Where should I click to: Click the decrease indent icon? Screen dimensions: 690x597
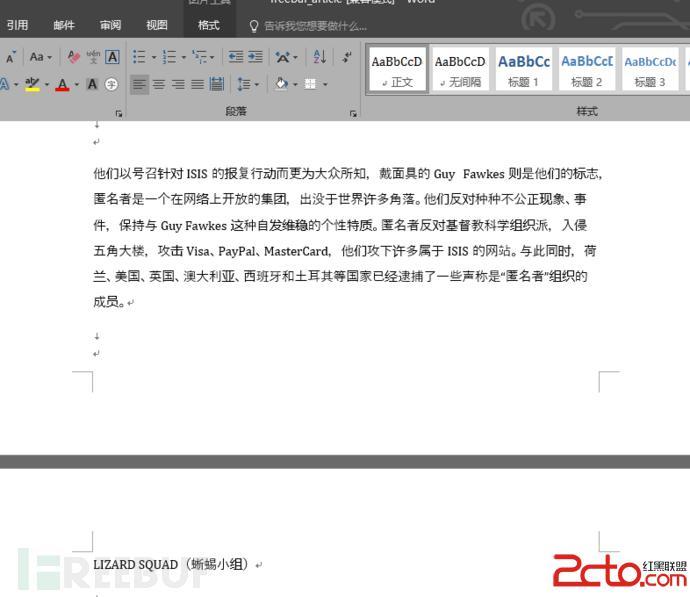tap(236, 57)
